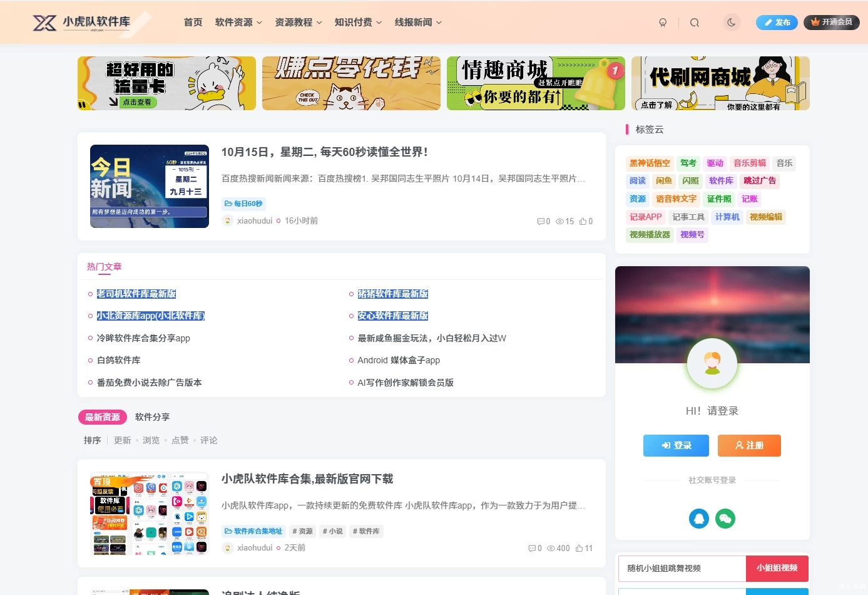The image size is (868, 595).
Task: Open the 软件资源 dropdown menu
Action: click(234, 22)
